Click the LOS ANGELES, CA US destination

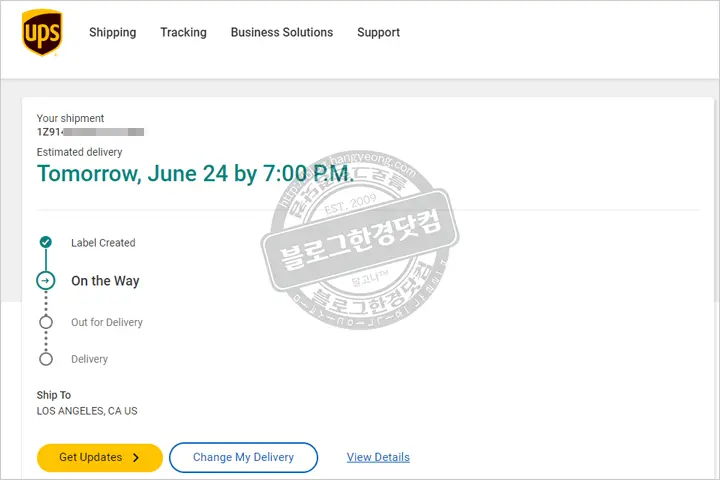[x=87, y=411]
